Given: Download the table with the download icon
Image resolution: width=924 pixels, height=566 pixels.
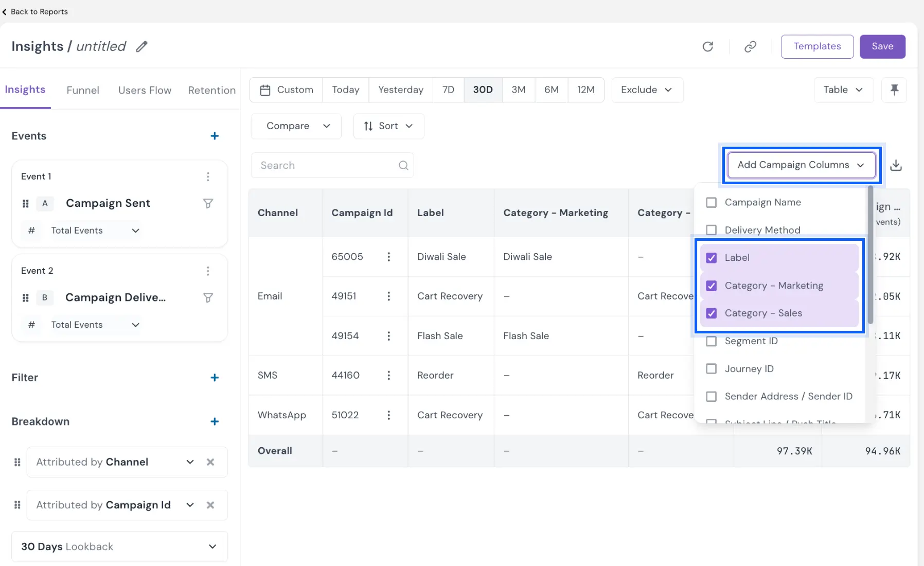Looking at the screenshot, I should point(896,165).
